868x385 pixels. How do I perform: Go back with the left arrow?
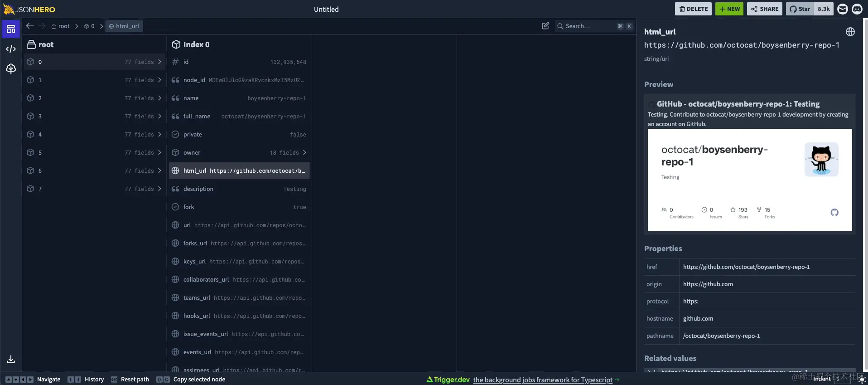tap(30, 26)
